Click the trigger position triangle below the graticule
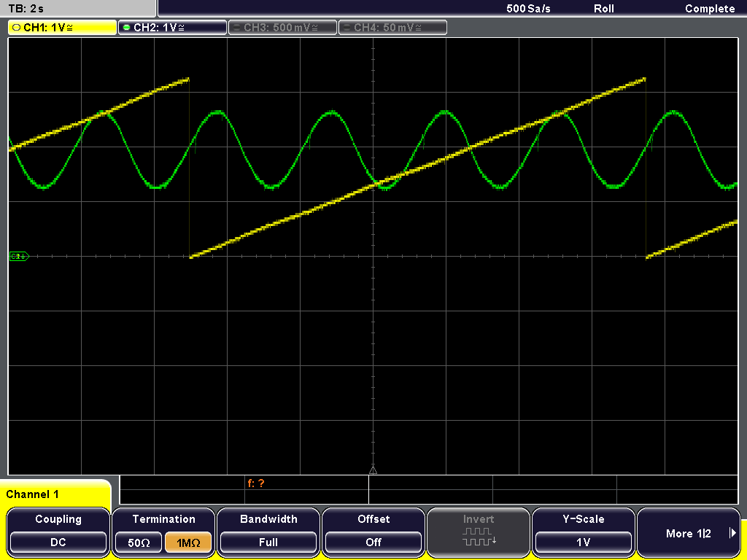 click(x=373, y=470)
